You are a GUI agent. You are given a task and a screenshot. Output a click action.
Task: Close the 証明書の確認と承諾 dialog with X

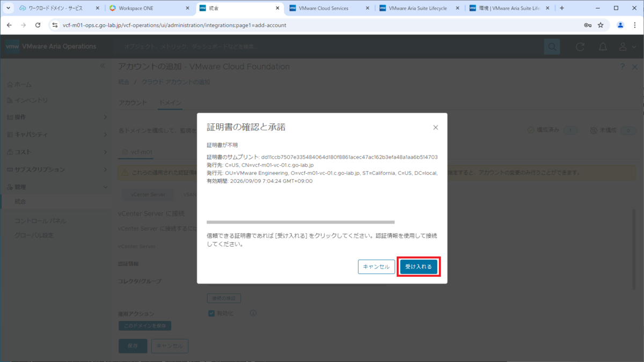tap(435, 128)
